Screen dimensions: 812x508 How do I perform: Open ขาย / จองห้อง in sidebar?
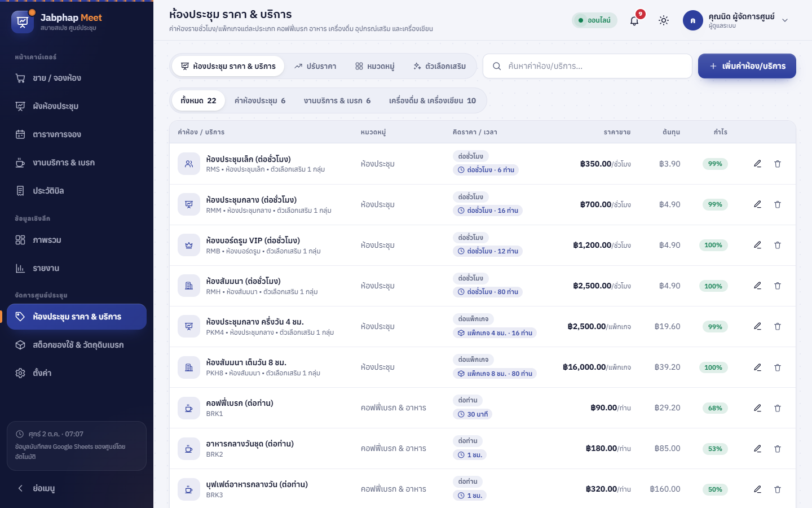[x=77, y=78]
